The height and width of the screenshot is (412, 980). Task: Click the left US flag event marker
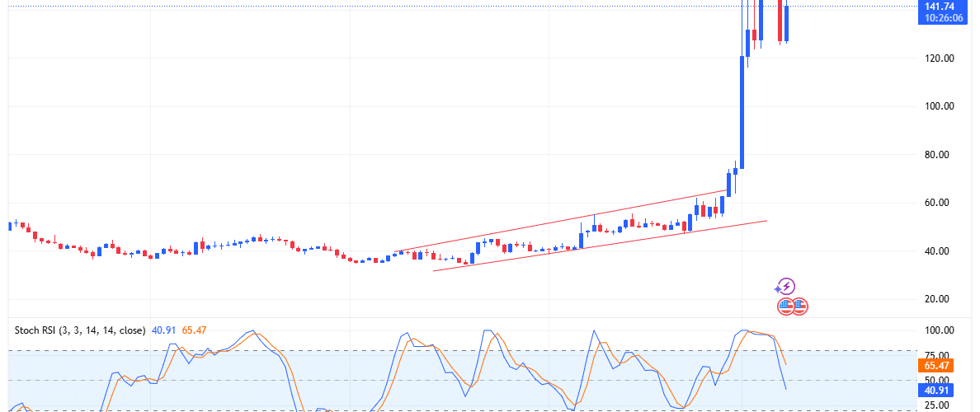click(786, 307)
